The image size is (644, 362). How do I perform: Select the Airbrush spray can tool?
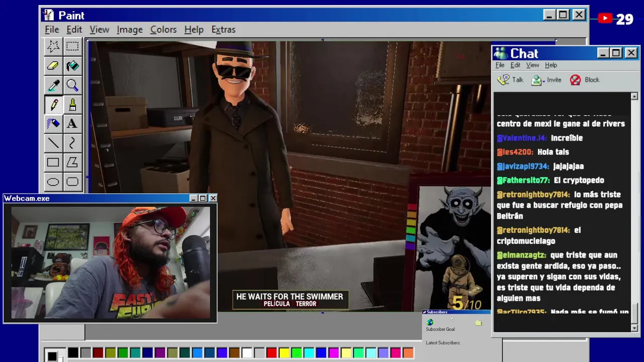(x=53, y=124)
